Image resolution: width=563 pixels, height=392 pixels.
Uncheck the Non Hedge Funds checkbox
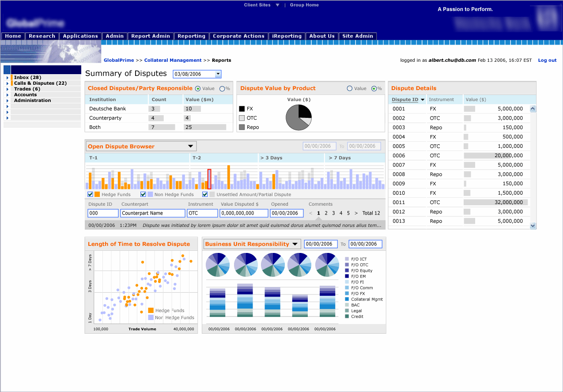143,194
